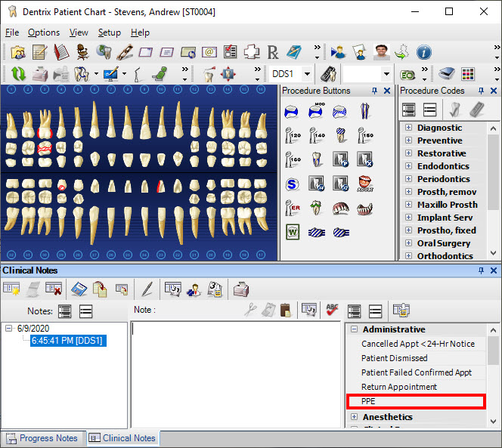Open the Perio chart chain-link icon
Viewport: 502px width, 448px height.
coord(125,52)
